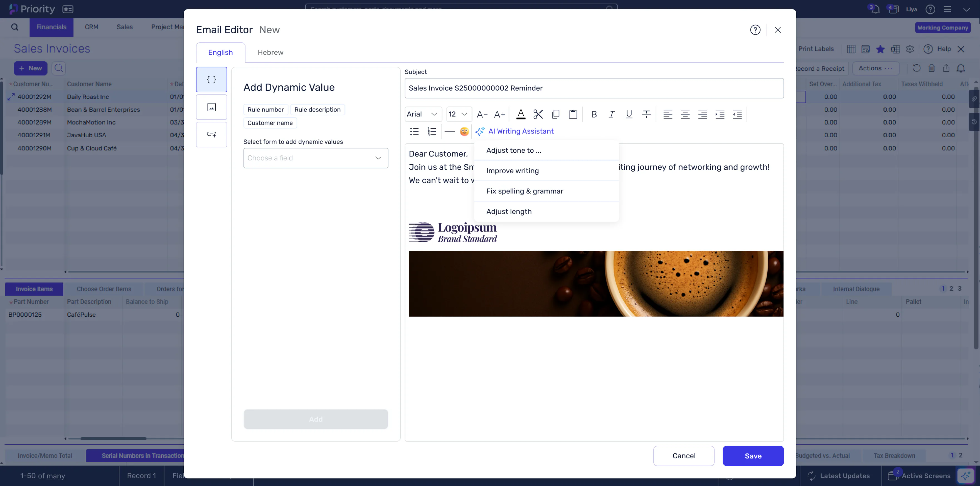Insert a horizontal divider line
Image resolution: width=980 pixels, height=486 pixels.
tap(449, 132)
